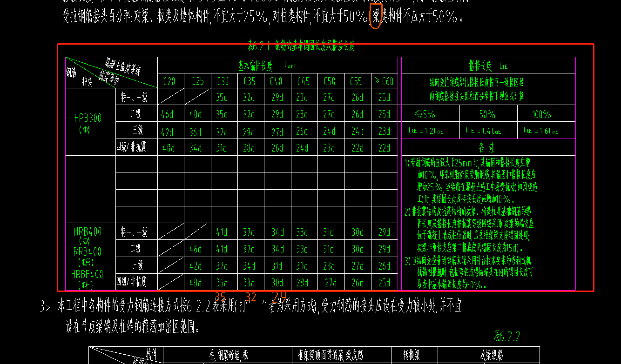
Task: Click the ≤25% lap percentage cell
Action: point(425,114)
